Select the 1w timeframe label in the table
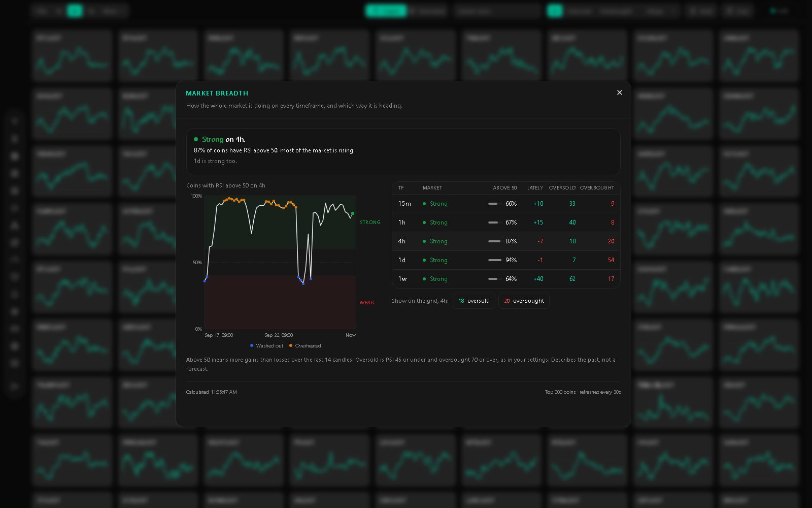The height and width of the screenshot is (508, 812). pos(402,279)
